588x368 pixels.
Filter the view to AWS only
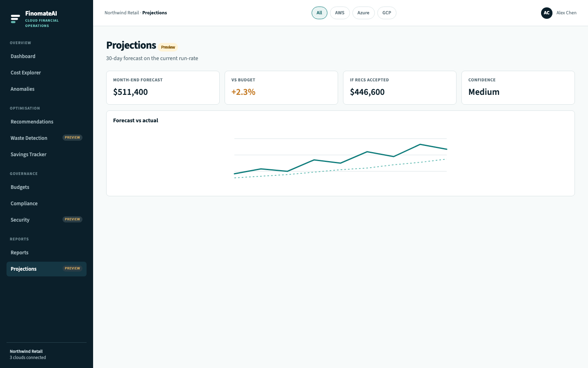[x=340, y=13]
